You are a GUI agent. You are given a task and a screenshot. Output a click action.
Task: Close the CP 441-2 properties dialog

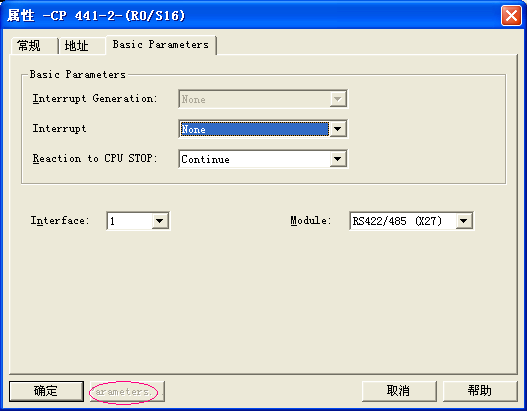point(511,15)
